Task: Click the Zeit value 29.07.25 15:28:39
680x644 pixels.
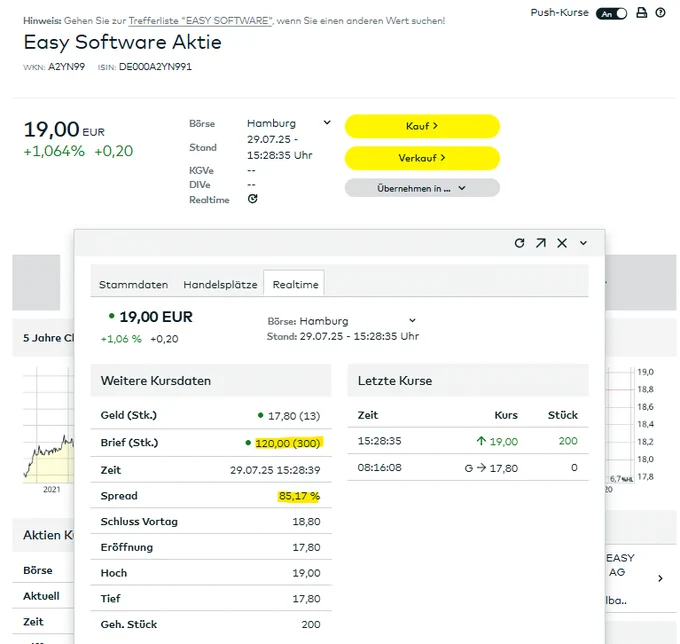Action: click(275, 470)
